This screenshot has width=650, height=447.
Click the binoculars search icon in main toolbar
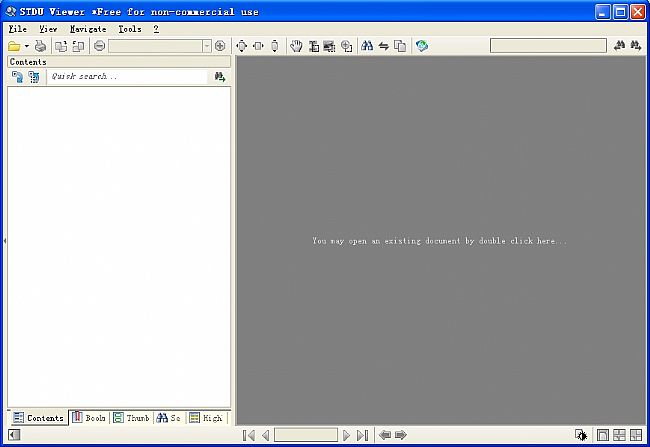367,46
